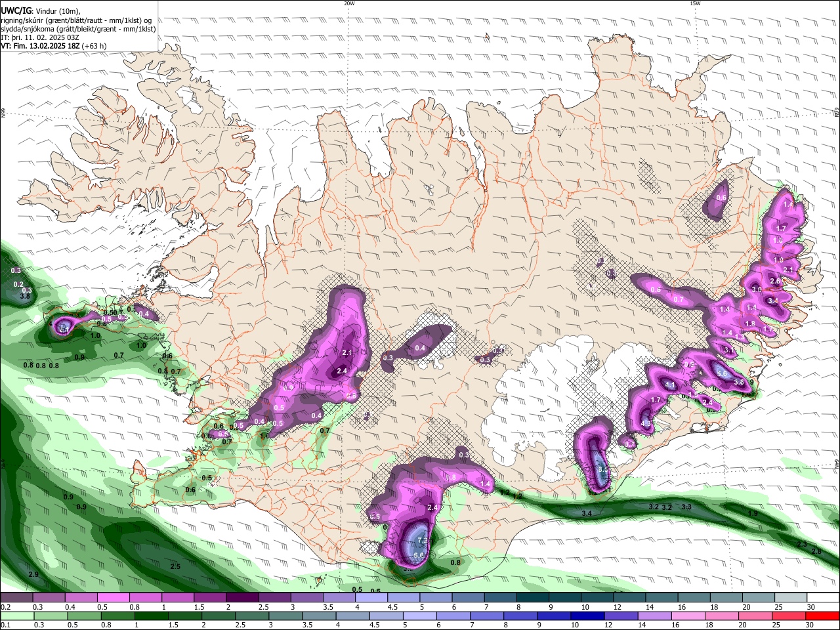The width and height of the screenshot is (840, 630).
Task: Click the bright pink 0.5 swatch in the snow legend
Action: tap(113, 598)
